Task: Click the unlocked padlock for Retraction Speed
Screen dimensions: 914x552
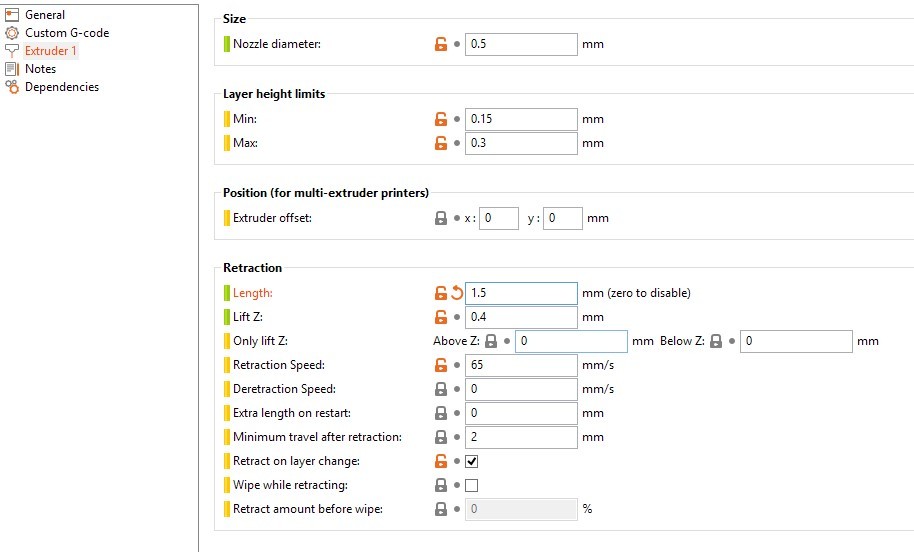Action: 441,365
